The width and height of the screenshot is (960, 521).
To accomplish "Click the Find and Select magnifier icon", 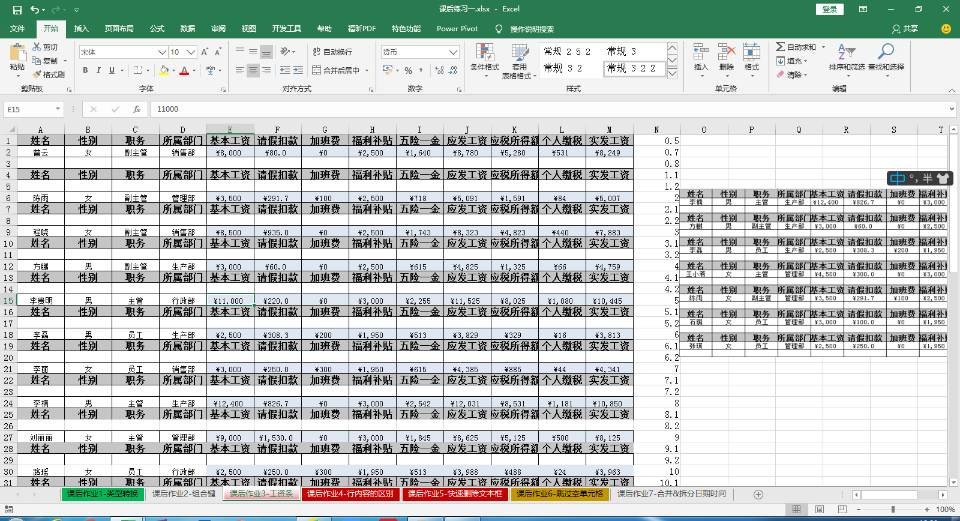I will coord(886,57).
